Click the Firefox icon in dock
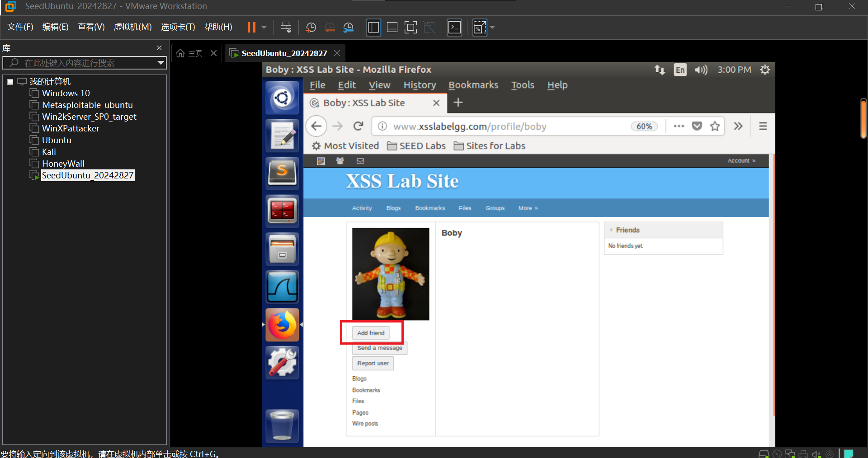Screen dimensions: 868x458 tap(282, 325)
